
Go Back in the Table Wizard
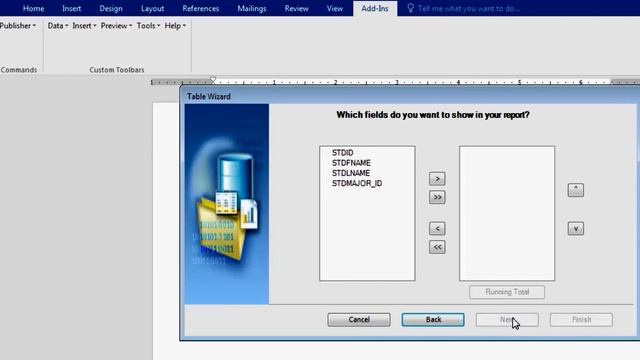click(x=433, y=320)
